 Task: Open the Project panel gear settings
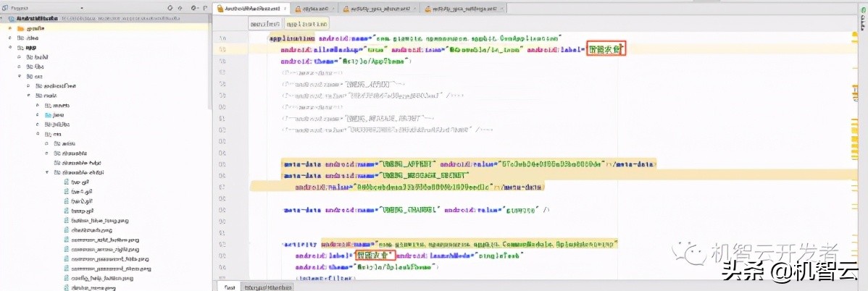coord(194,8)
